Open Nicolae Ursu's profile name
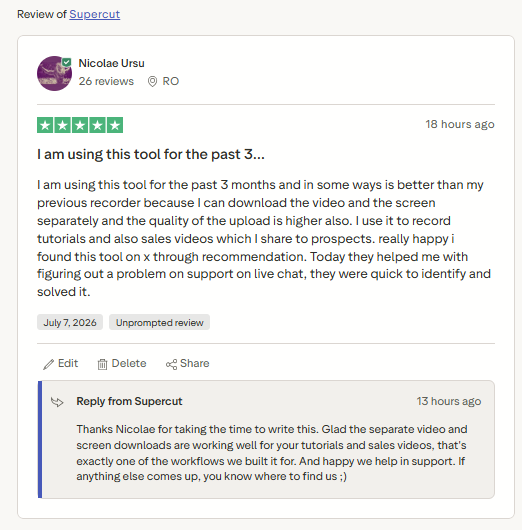 click(x=112, y=63)
